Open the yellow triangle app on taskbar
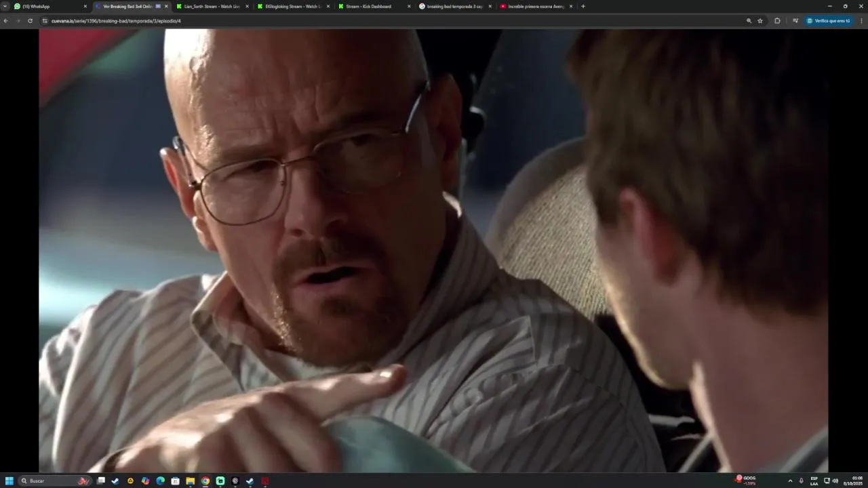 coord(130,481)
